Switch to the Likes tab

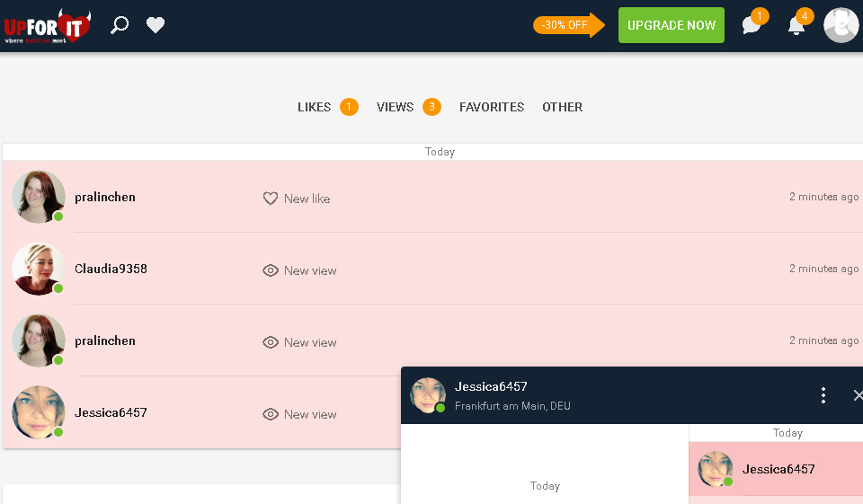315,107
